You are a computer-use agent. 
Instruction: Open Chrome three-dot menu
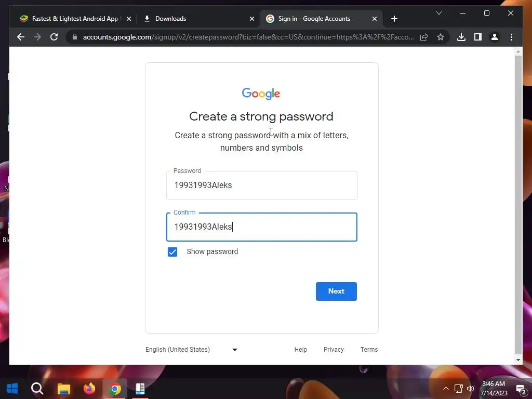point(511,37)
